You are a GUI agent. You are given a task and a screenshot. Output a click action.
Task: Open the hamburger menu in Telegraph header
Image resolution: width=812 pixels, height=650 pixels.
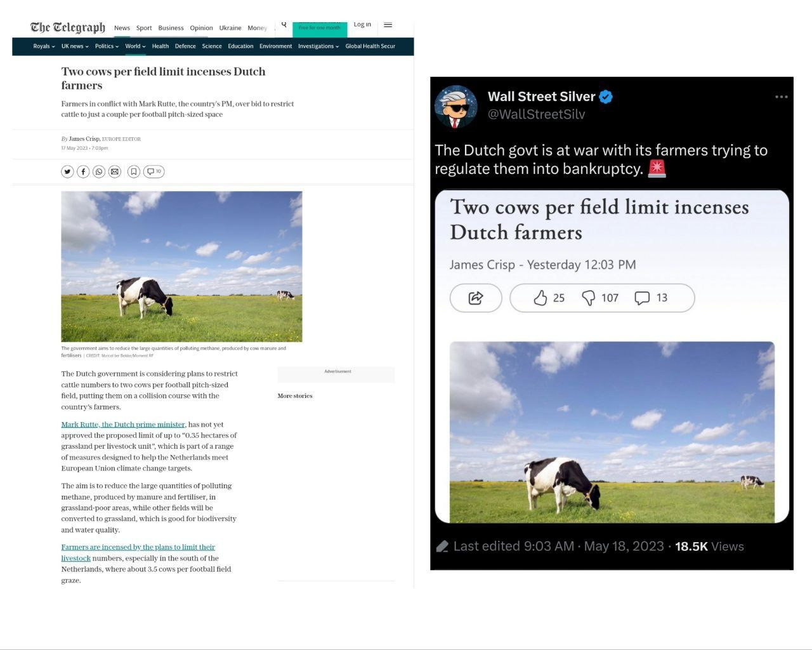click(x=388, y=25)
